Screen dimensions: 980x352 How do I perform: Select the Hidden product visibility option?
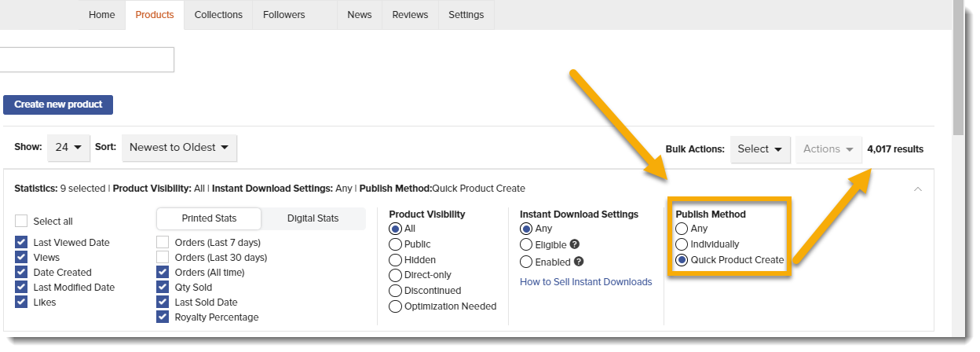tap(396, 259)
